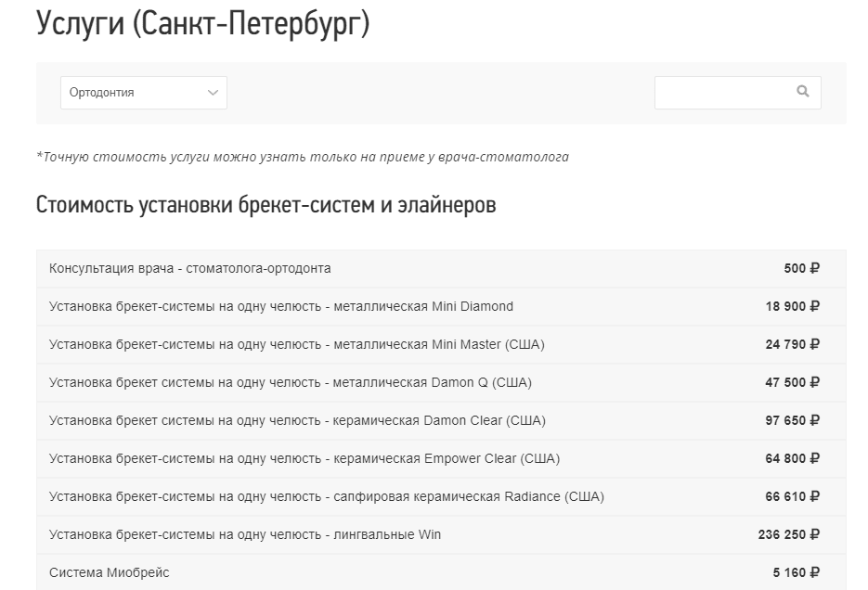Select the металлическая Damon Q (США) row
The height and width of the screenshot is (590, 868).
[441, 382]
